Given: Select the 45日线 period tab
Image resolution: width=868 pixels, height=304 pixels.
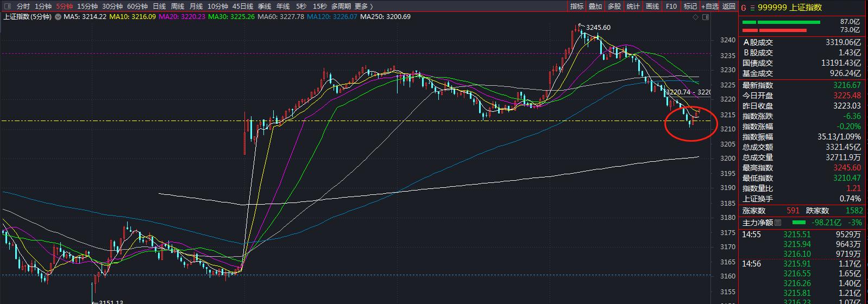Looking at the screenshot, I should (243, 7).
